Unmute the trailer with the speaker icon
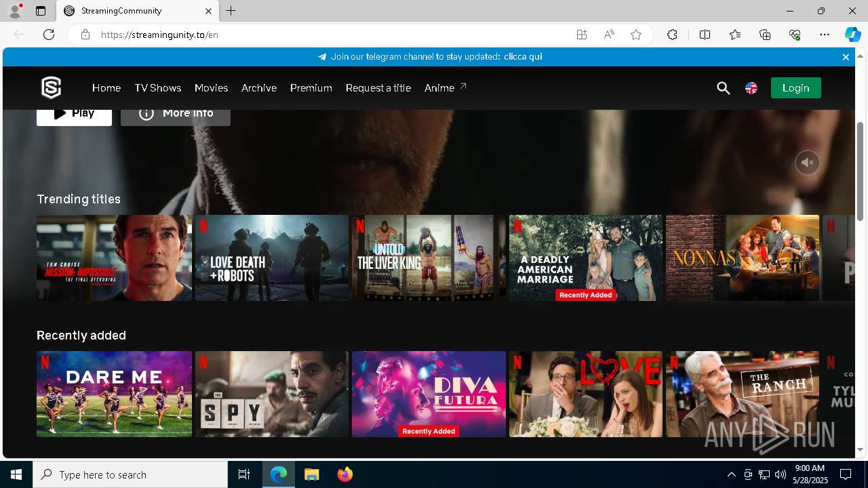The image size is (868, 488). pos(807,163)
